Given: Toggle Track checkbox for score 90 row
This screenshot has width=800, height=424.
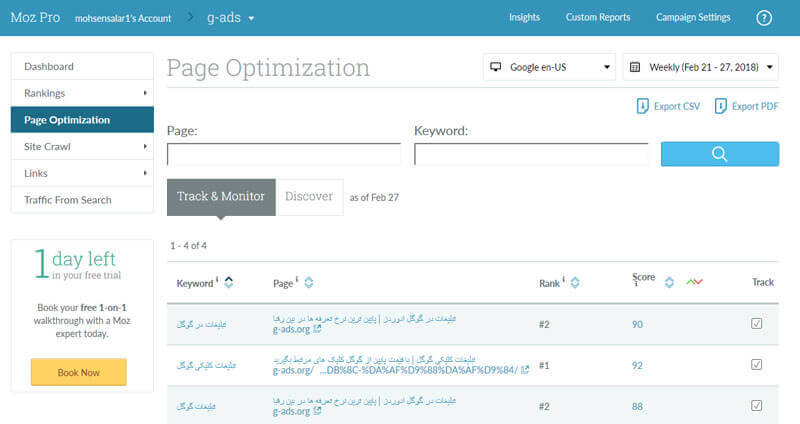Looking at the screenshot, I should click(757, 323).
